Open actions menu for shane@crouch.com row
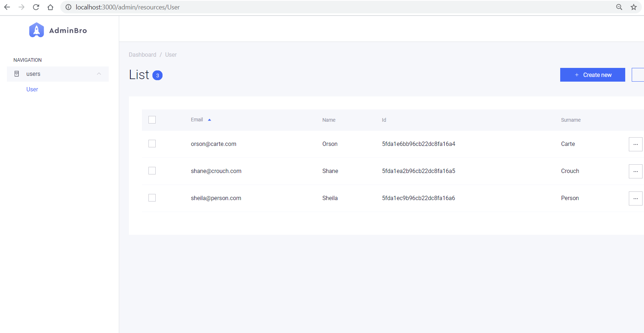The width and height of the screenshot is (644, 333). pos(636,171)
